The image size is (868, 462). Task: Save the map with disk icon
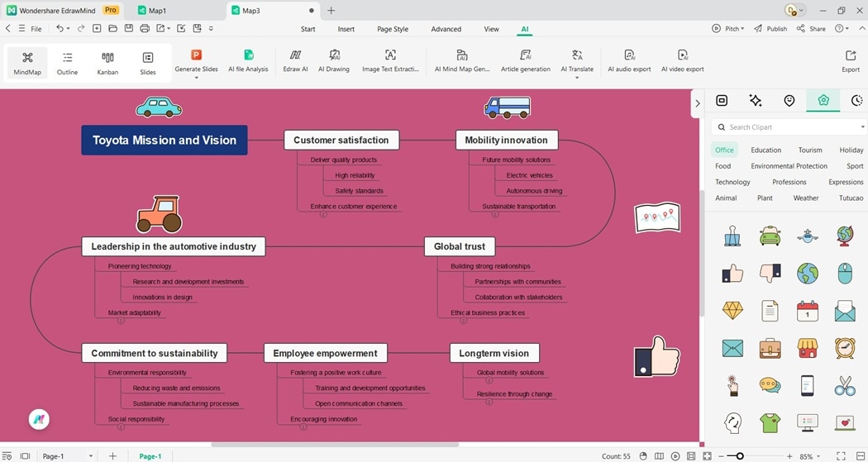coord(128,28)
